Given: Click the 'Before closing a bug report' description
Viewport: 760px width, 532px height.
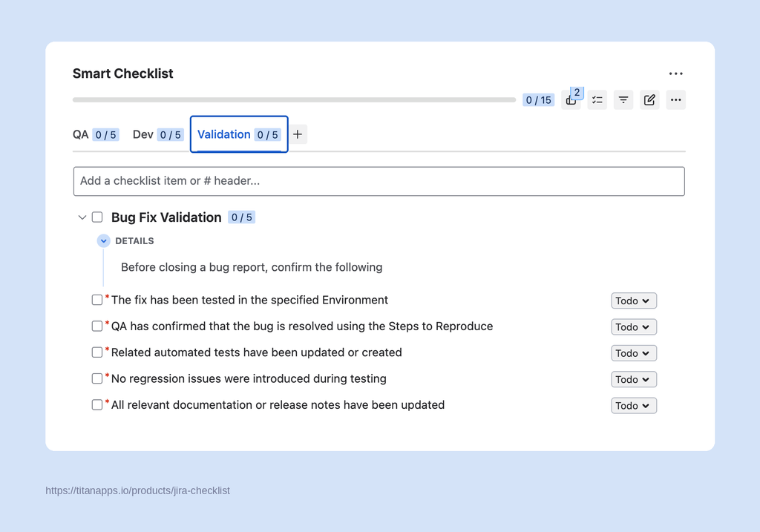Looking at the screenshot, I should tap(252, 267).
